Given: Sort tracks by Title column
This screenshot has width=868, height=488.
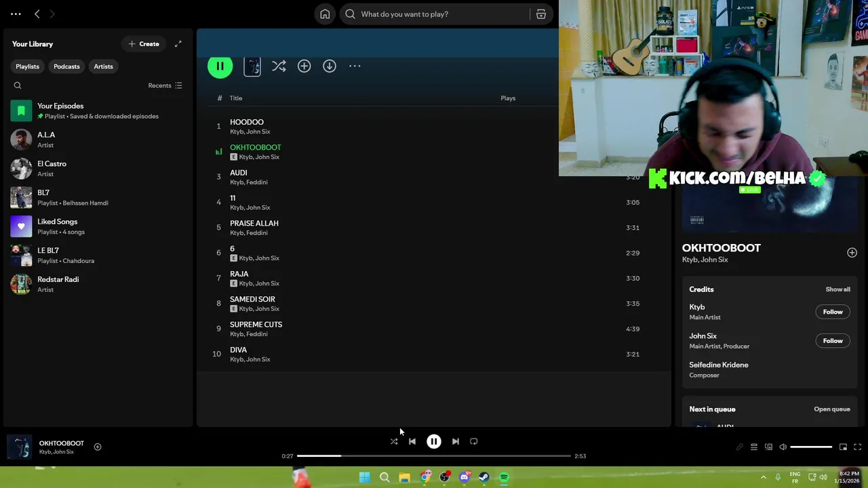Looking at the screenshot, I should pyautogui.click(x=235, y=98).
